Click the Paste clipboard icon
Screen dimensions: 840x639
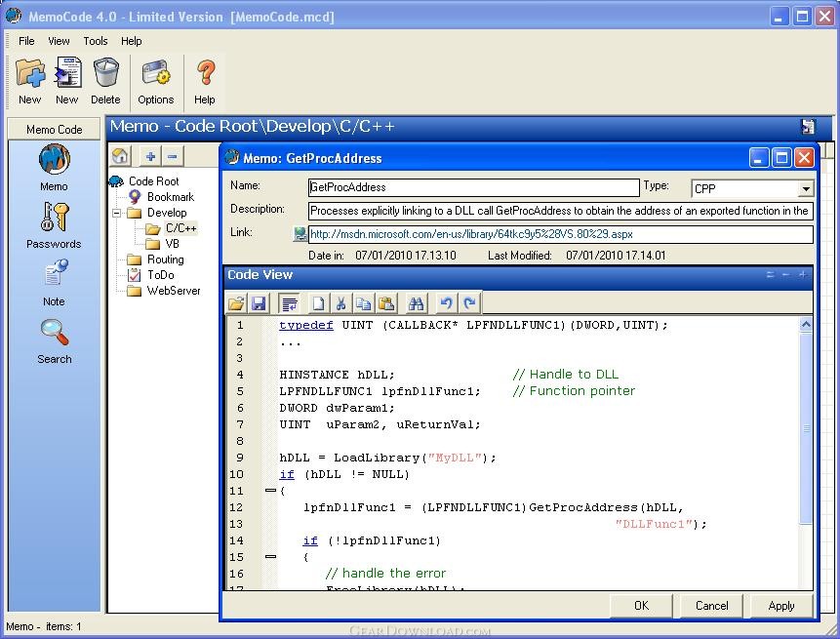(385, 303)
